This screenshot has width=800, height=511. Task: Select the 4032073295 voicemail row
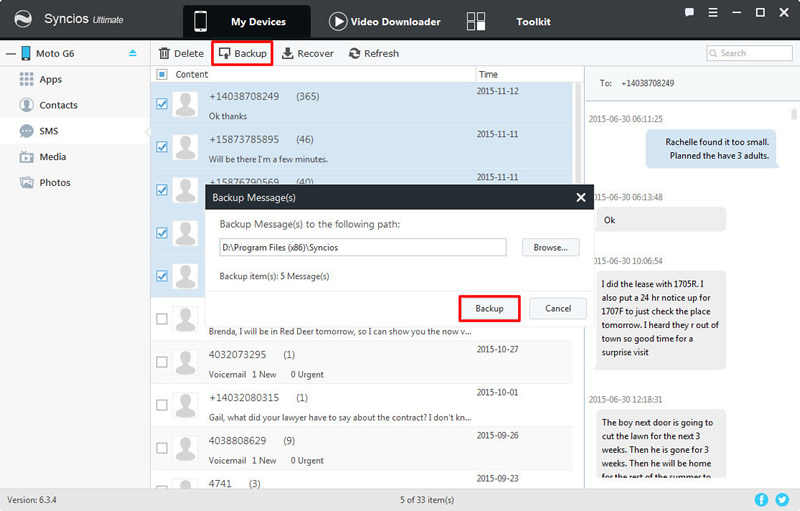362,362
